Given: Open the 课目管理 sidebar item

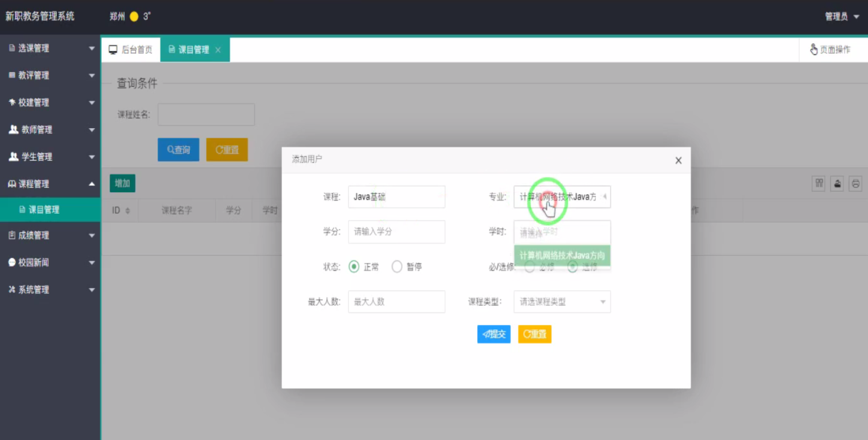Looking at the screenshot, I should click(x=44, y=210).
